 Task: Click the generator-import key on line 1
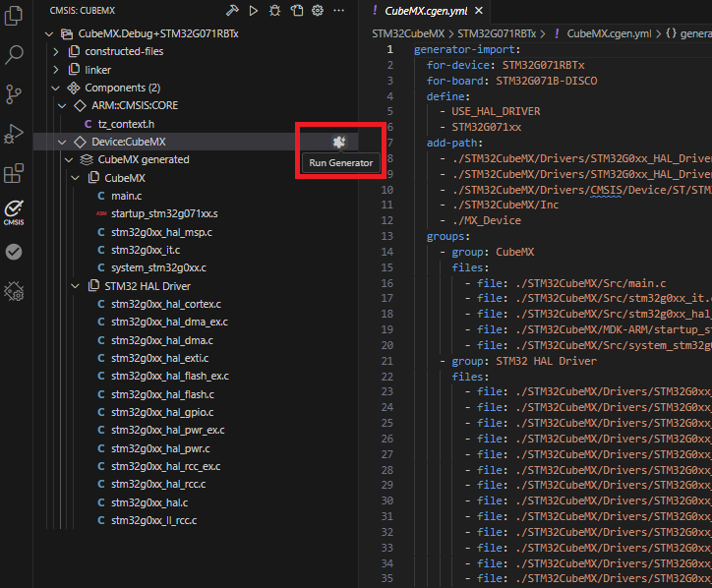pos(464,49)
